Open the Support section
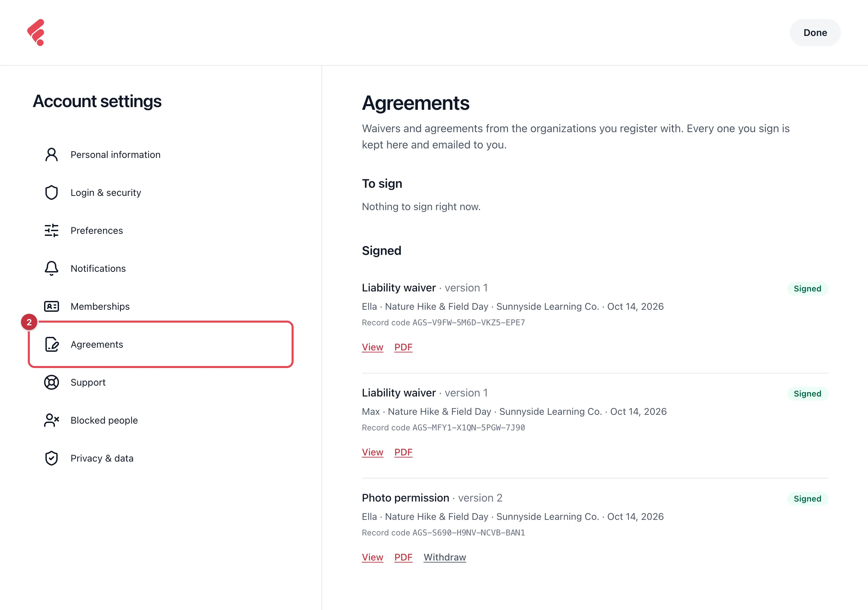 [x=161, y=383]
